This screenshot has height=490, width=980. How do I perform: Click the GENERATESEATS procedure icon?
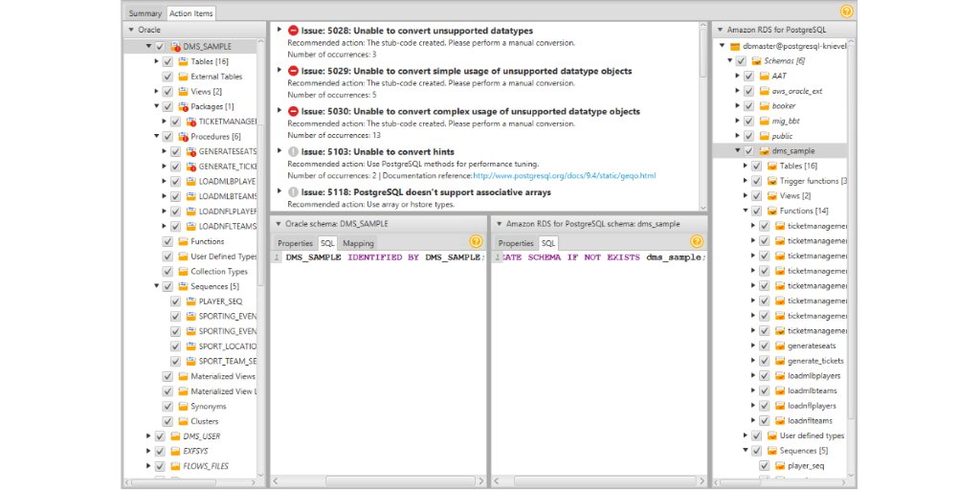(x=191, y=151)
